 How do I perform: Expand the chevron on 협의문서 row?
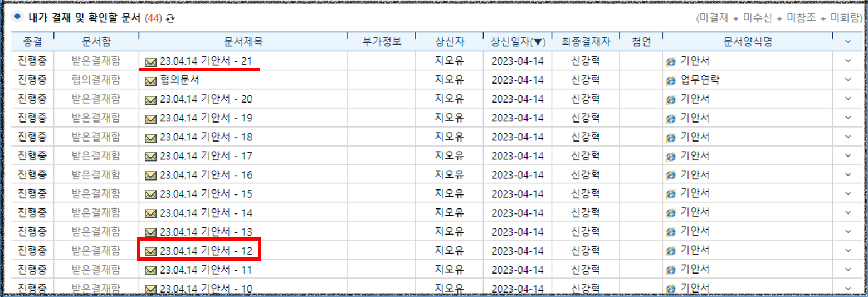click(848, 80)
